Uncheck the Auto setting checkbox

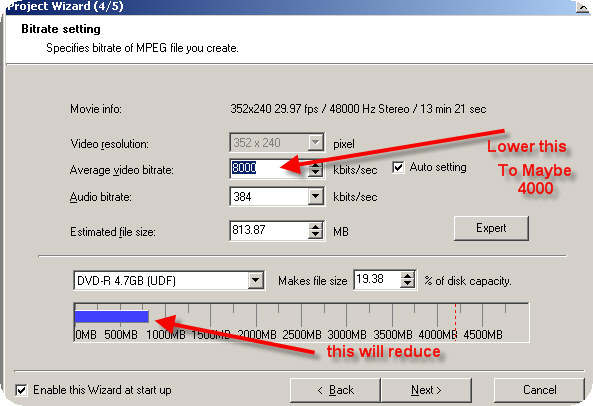coord(398,167)
